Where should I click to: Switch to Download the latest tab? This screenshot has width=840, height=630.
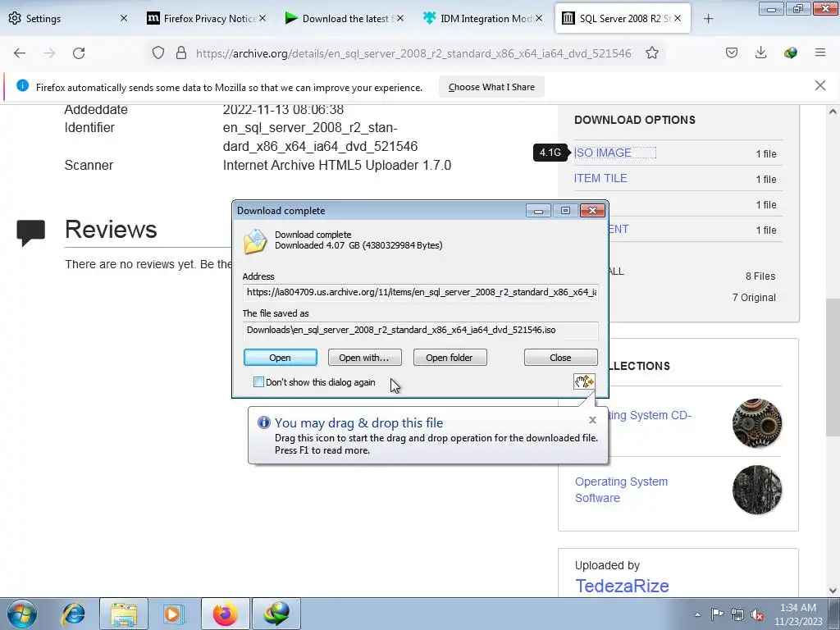[x=345, y=18]
